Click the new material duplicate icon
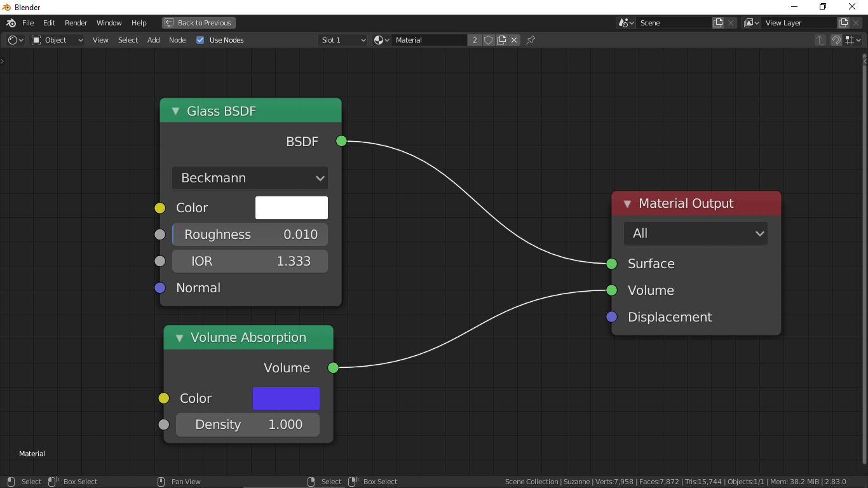 [501, 40]
